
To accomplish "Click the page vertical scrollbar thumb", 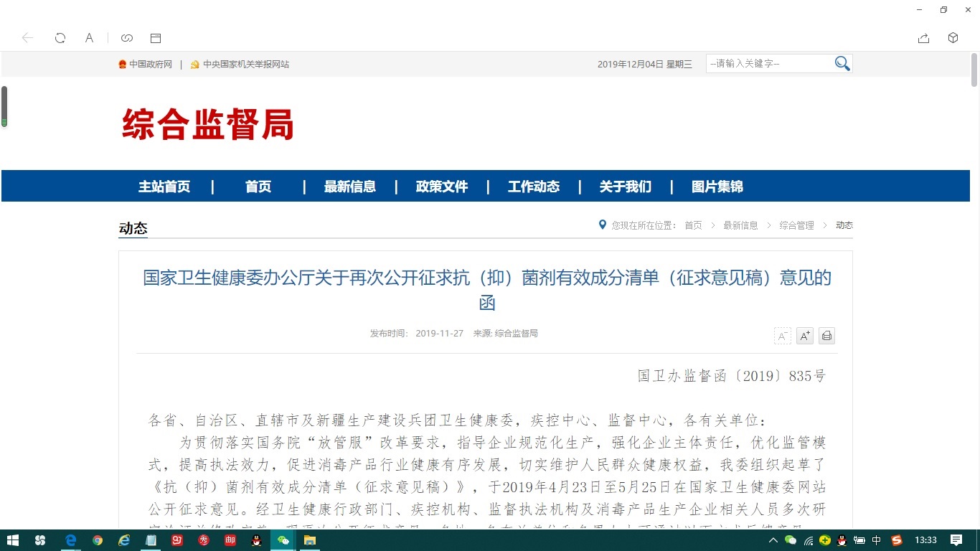I will 974,70.
